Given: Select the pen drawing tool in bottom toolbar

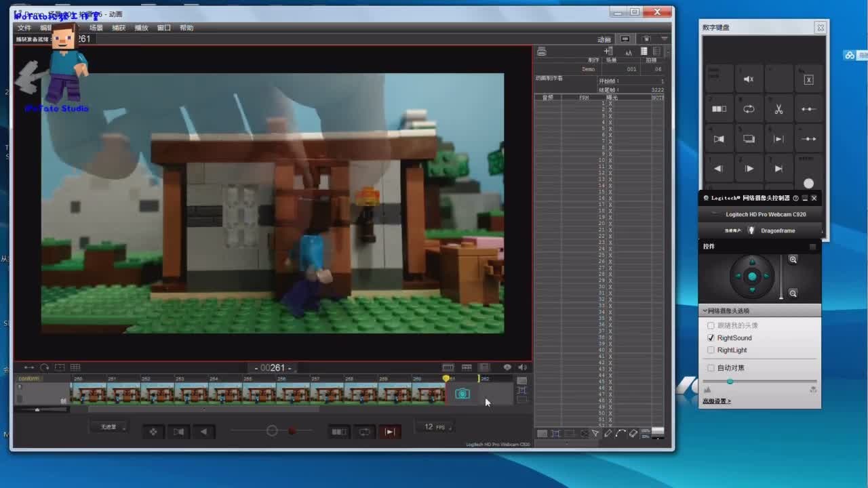Looking at the screenshot, I should [x=608, y=433].
